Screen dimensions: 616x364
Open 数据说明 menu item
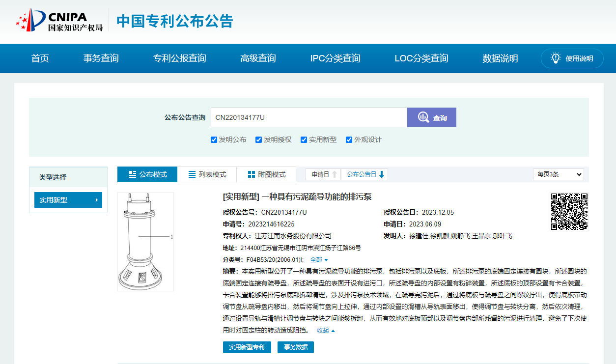pyautogui.click(x=501, y=58)
